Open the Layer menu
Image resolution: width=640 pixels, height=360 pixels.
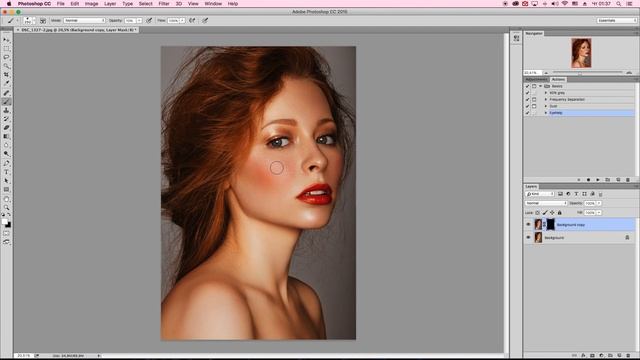(110, 4)
